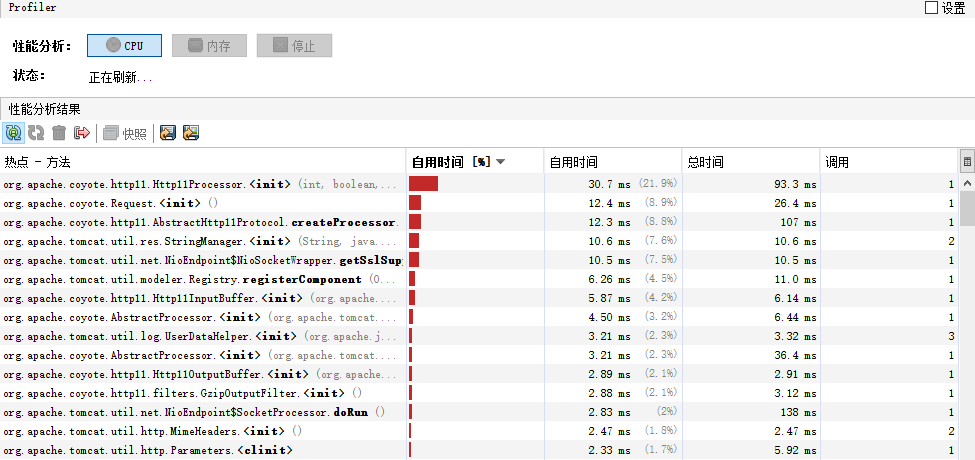Image resolution: width=975 pixels, height=460 pixels.
Task: Click the 内存 memory profiling button
Action: pos(209,46)
